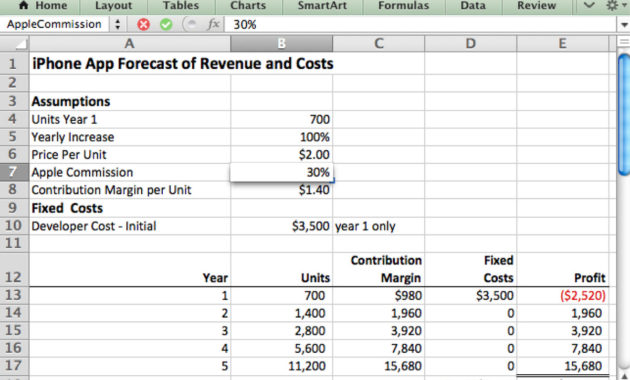
Task: Select the iPhone App Forecast title cell
Action: 183,63
